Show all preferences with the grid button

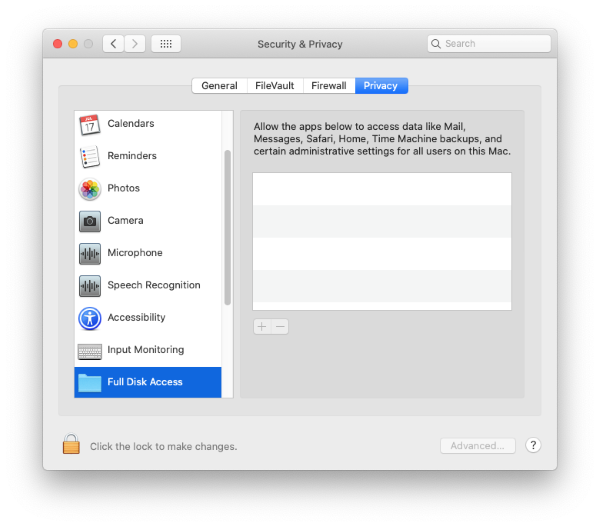(166, 44)
